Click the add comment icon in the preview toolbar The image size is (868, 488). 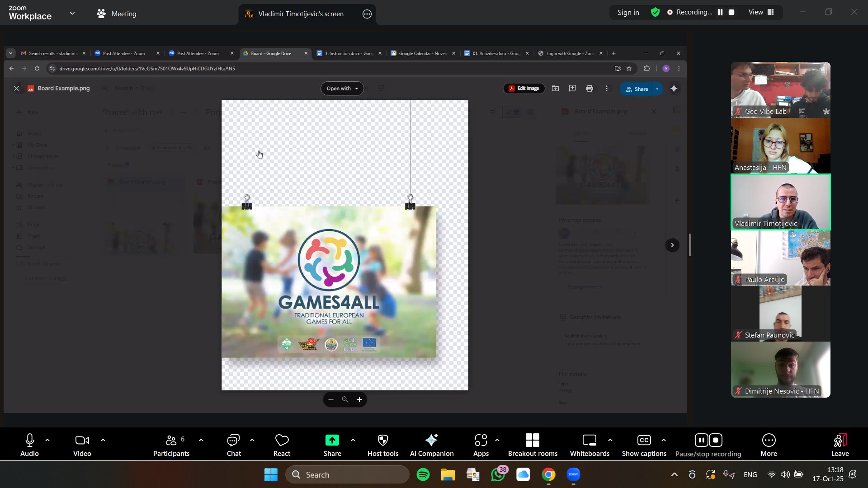click(x=572, y=89)
